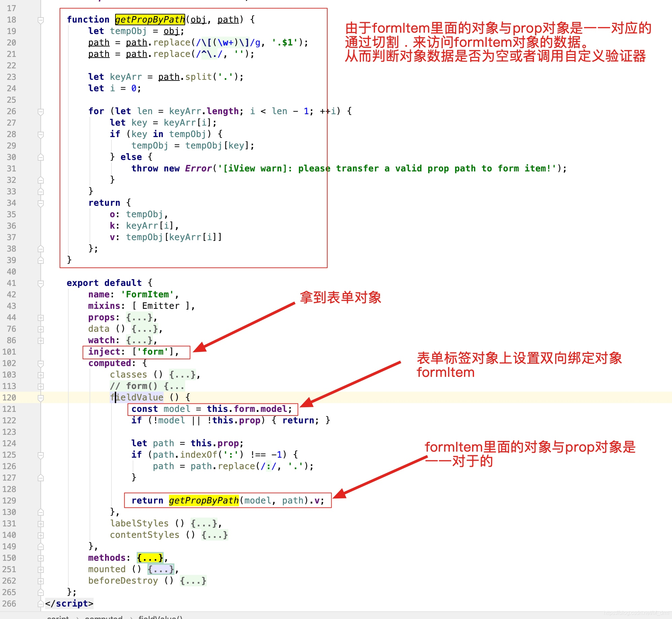The image size is (672, 619).
Task: Expand the folded props block gutter icon on line 44
Action: coord(41,318)
